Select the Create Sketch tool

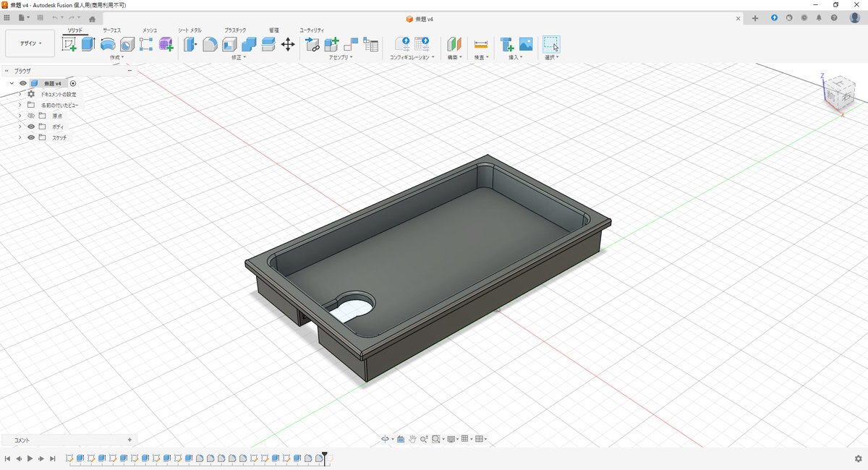click(x=69, y=45)
